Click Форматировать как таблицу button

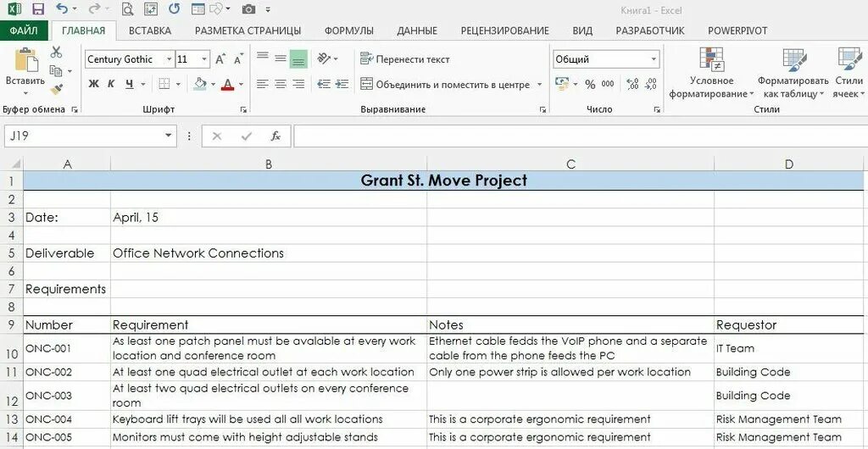793,74
